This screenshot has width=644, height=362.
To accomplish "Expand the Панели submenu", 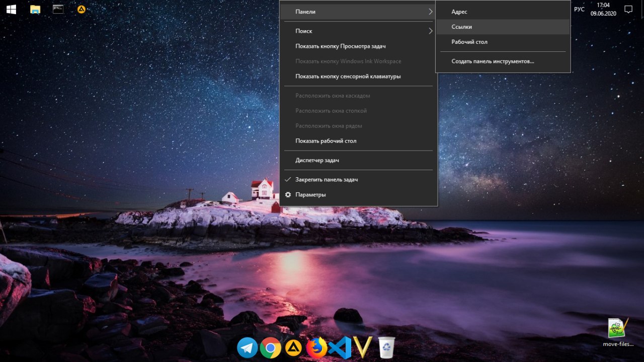I will coord(358,12).
